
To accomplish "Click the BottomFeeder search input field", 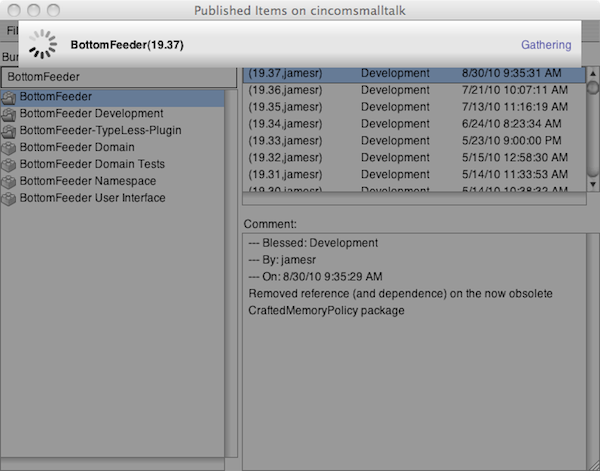I will (119, 77).
